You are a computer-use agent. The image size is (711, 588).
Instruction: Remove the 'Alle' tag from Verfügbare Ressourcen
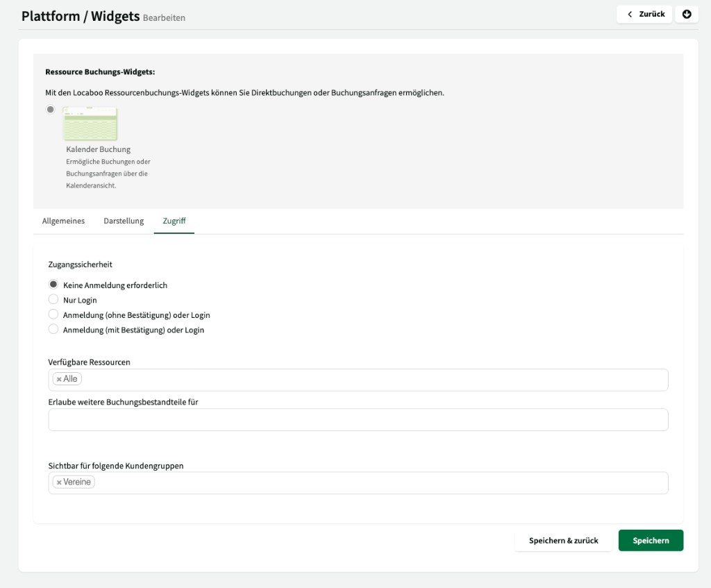(59, 378)
